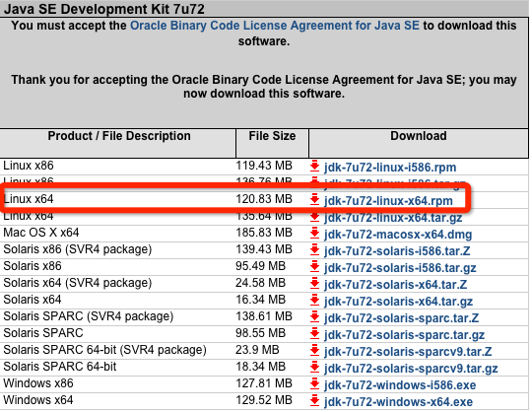Download jdk-7u72-solaris-sparc.tar.Z
The image size is (532, 412).
tap(401, 318)
